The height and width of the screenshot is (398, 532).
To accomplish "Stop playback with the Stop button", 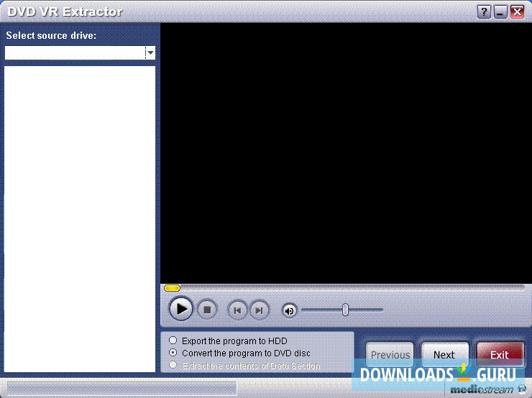I will pyautogui.click(x=207, y=310).
